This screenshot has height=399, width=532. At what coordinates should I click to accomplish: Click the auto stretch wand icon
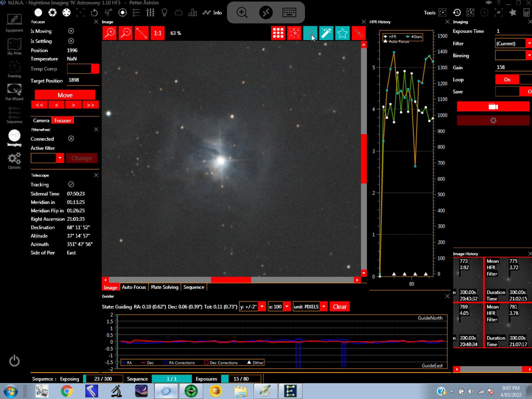pyautogui.click(x=326, y=33)
